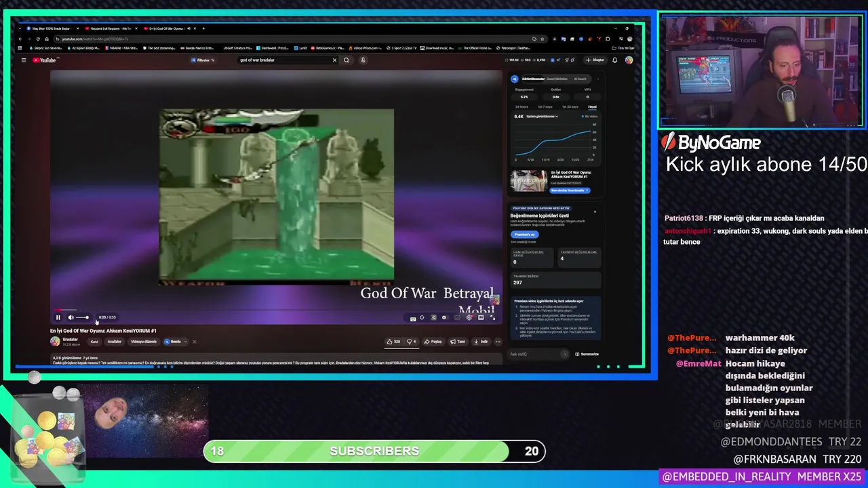Click the Premium'u aç button
868x488 pixels.
(524, 235)
